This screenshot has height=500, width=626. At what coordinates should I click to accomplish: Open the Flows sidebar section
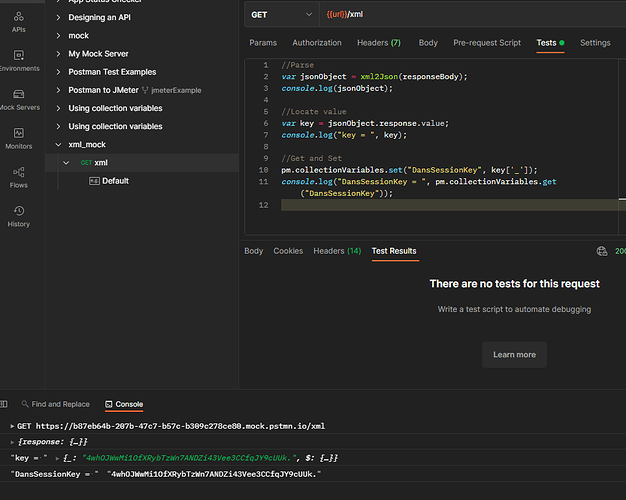click(x=18, y=178)
